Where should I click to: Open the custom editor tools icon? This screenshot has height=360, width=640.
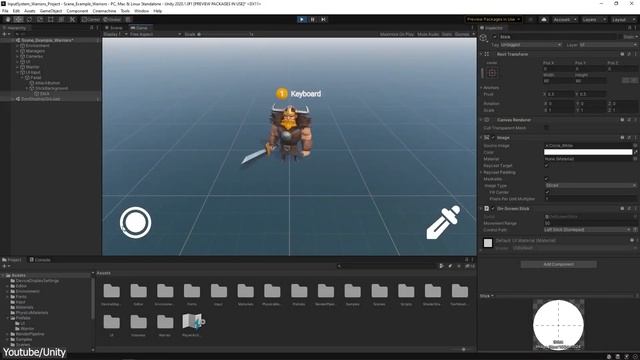[x=72, y=19]
